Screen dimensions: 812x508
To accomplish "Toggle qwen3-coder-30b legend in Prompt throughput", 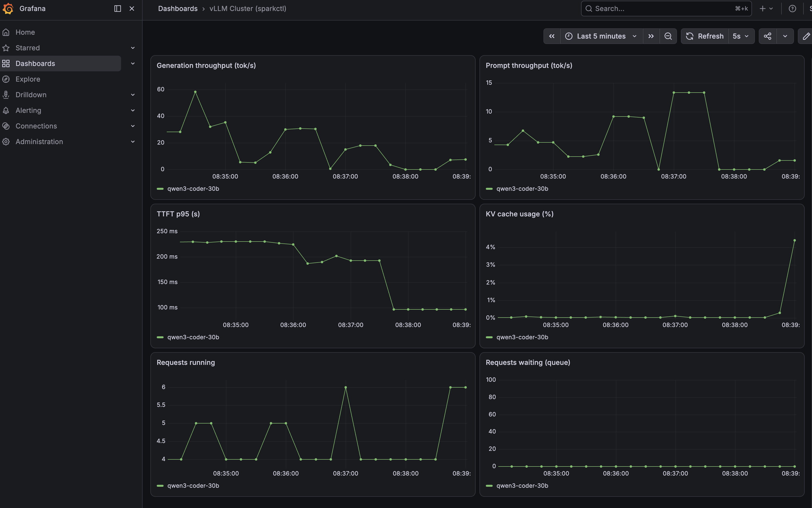I will (x=522, y=189).
